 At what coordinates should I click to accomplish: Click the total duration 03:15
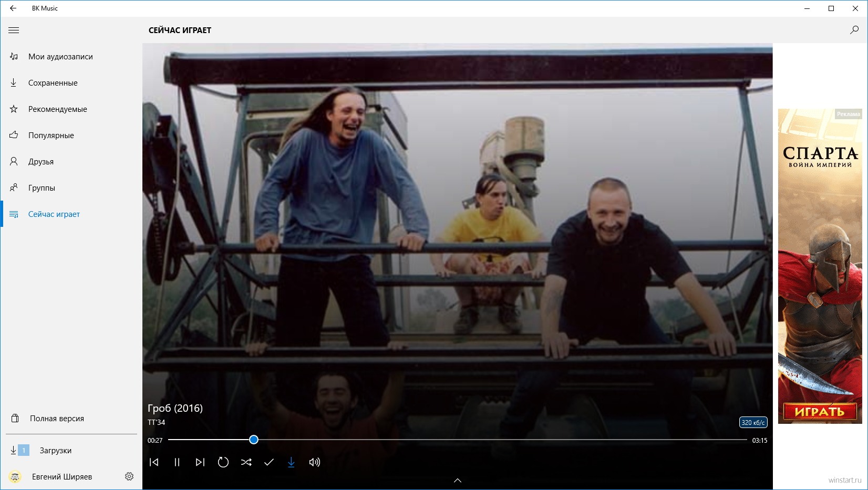click(760, 440)
